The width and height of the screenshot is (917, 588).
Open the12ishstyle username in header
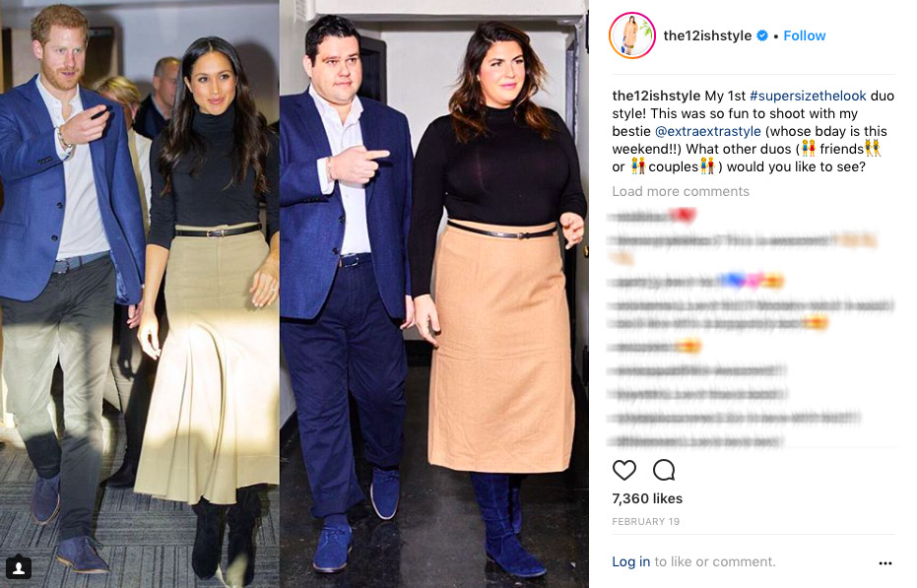pyautogui.click(x=707, y=35)
